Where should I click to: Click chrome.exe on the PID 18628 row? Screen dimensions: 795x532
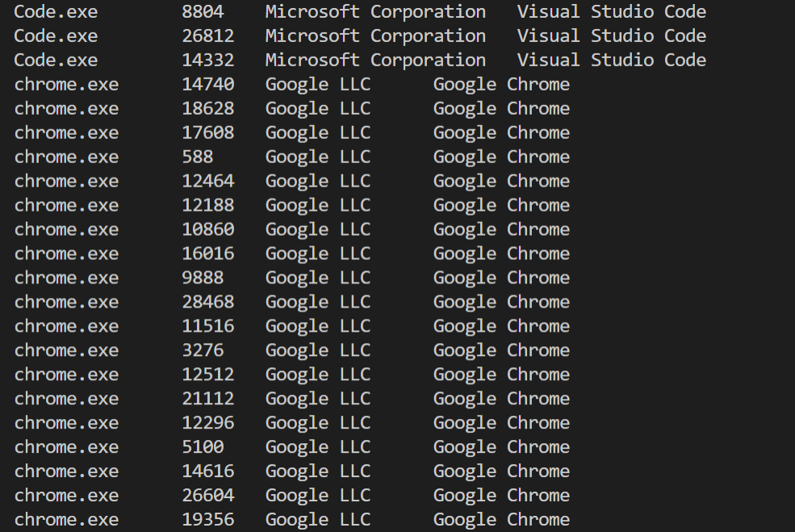coord(66,109)
